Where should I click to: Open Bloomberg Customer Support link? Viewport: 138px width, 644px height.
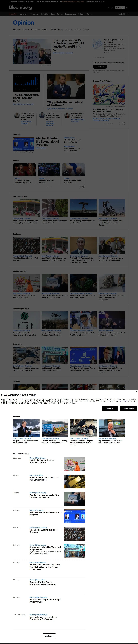click(95, 2)
